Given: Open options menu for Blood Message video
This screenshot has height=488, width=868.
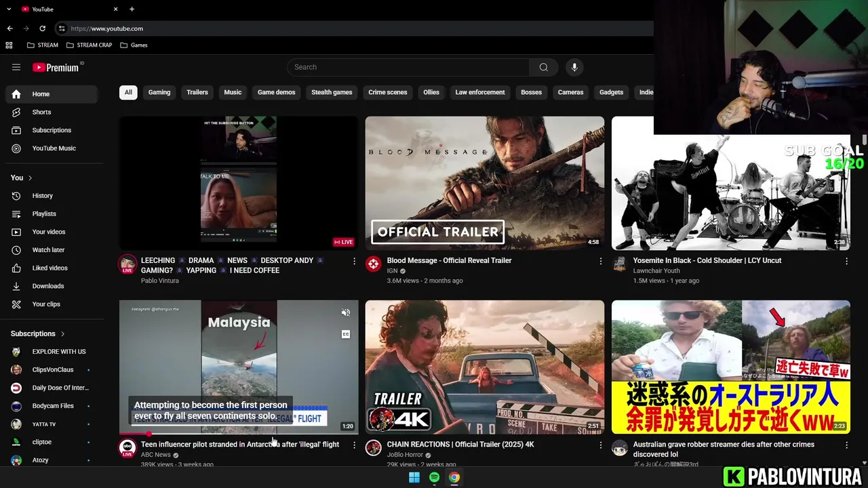Looking at the screenshot, I should 600,261.
